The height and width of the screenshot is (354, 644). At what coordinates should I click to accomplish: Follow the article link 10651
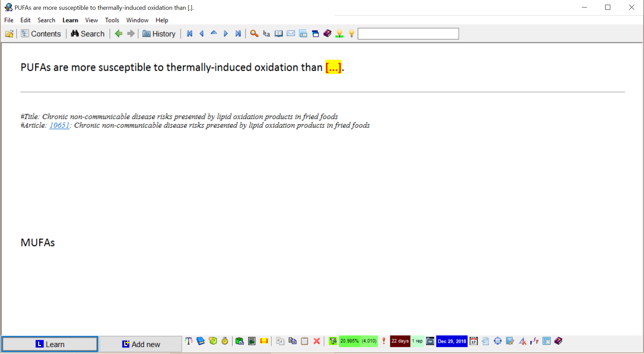pos(59,125)
